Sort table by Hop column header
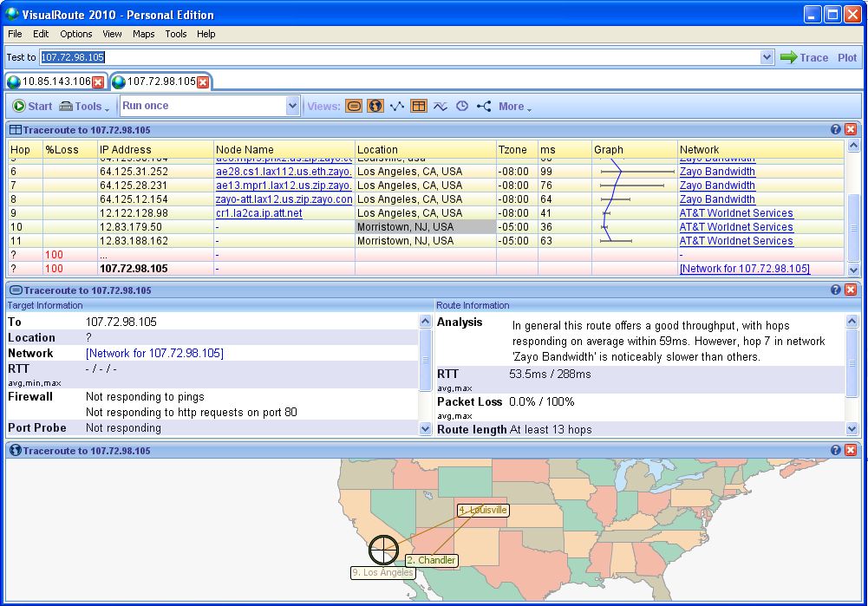The height and width of the screenshot is (606, 868). click(25, 149)
